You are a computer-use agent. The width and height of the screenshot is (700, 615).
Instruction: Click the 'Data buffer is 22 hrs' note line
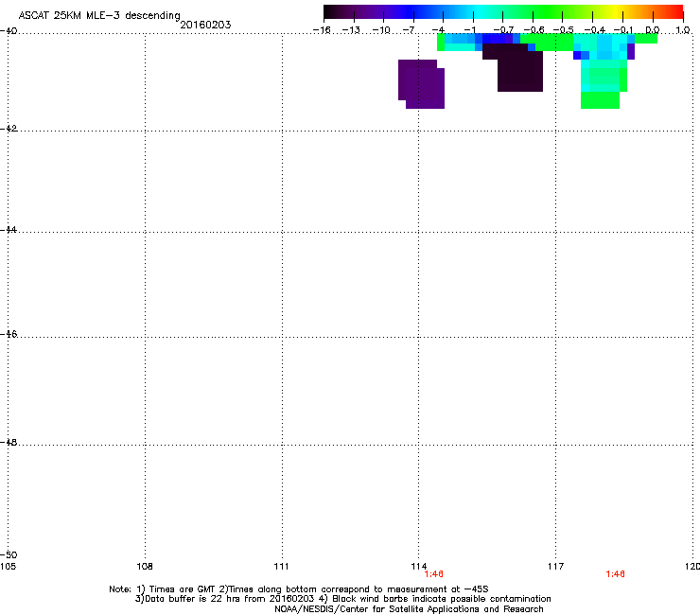(x=342, y=599)
